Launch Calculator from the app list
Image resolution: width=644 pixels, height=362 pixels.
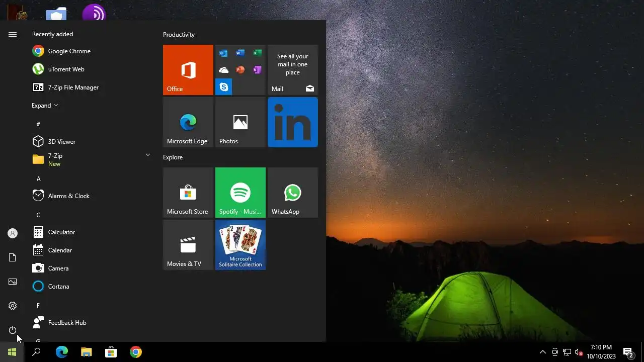coord(91,232)
